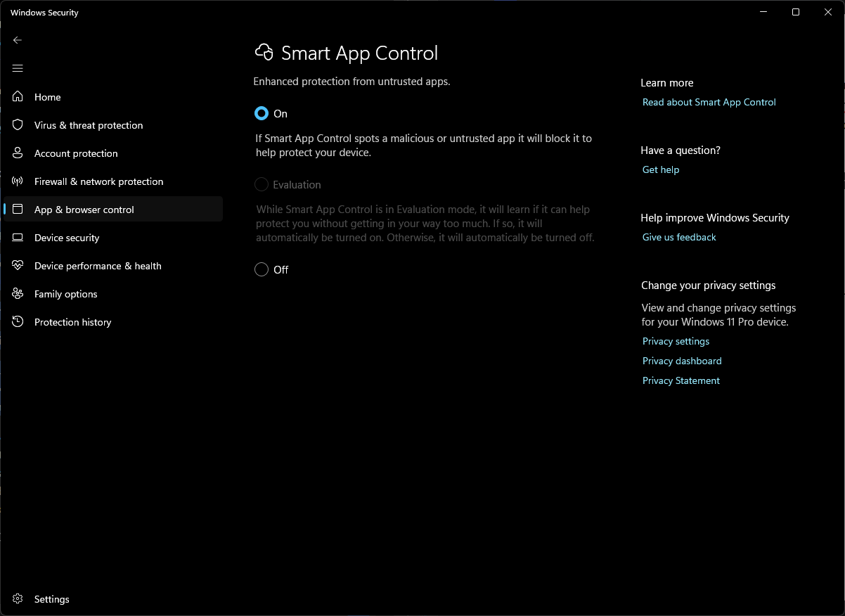This screenshot has width=845, height=616.
Task: Click the Home house icon
Action: [18, 97]
